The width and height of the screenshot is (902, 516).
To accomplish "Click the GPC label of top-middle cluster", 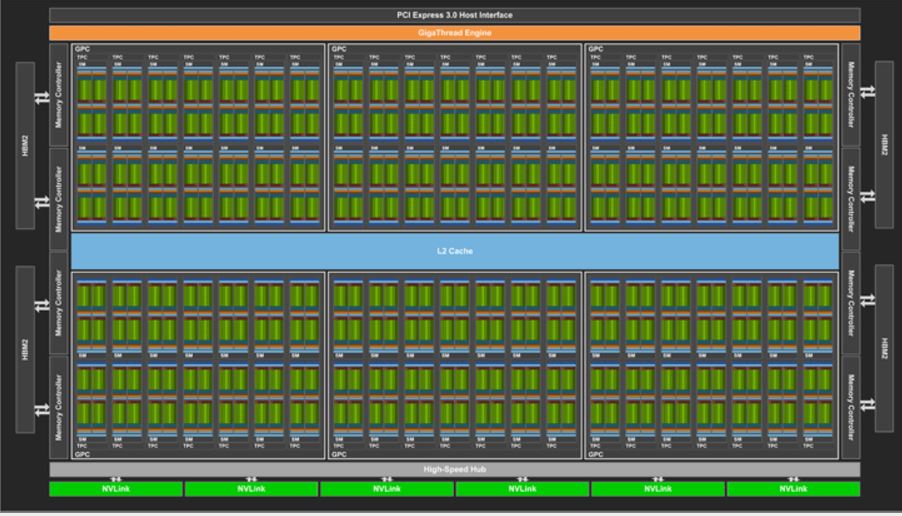I will click(x=339, y=49).
